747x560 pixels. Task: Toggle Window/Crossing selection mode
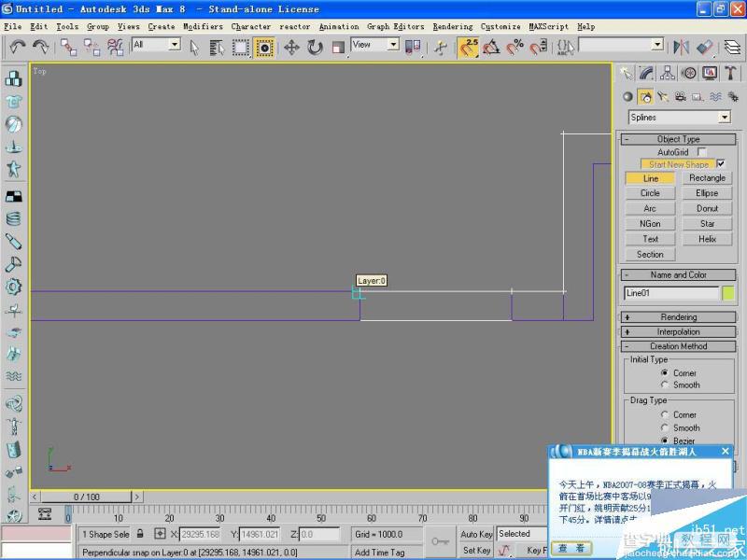coord(264,48)
